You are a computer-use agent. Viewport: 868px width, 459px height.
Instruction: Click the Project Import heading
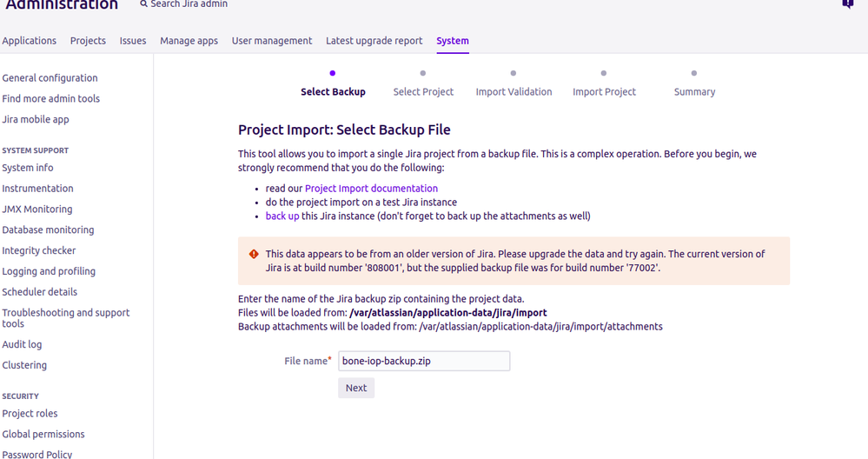click(x=344, y=130)
